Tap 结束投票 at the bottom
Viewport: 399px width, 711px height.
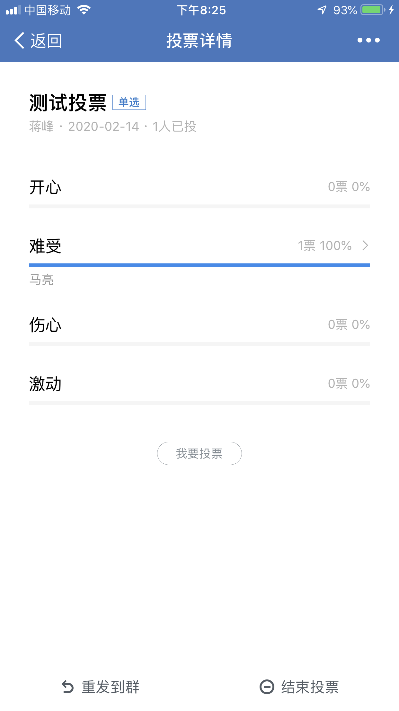click(x=310, y=687)
